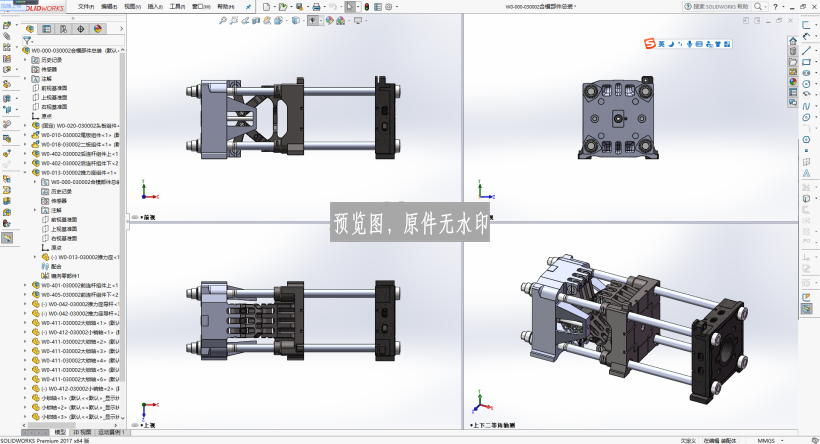Open the 帮助 (Help) menu
820x444 pixels.
coord(225,7)
